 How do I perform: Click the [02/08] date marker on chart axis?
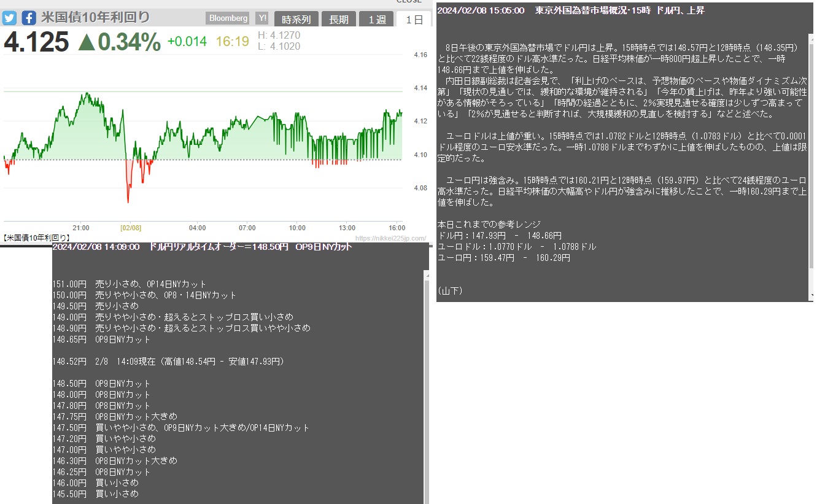[131, 228]
